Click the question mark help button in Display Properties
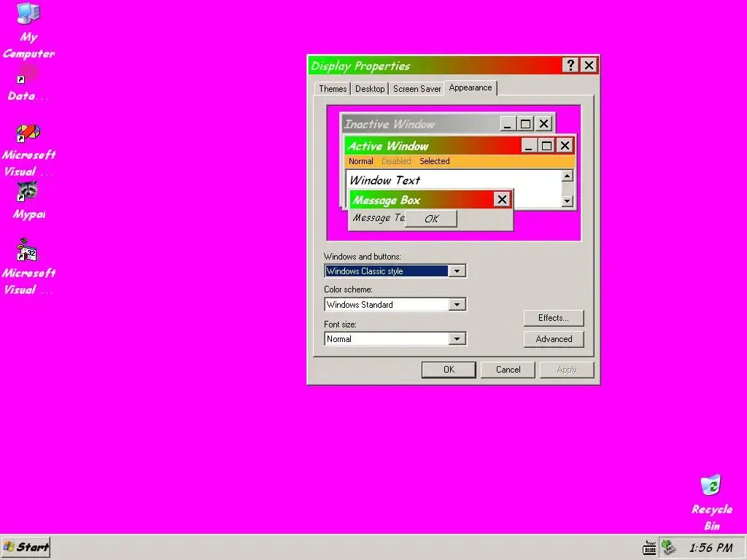 [x=570, y=65]
